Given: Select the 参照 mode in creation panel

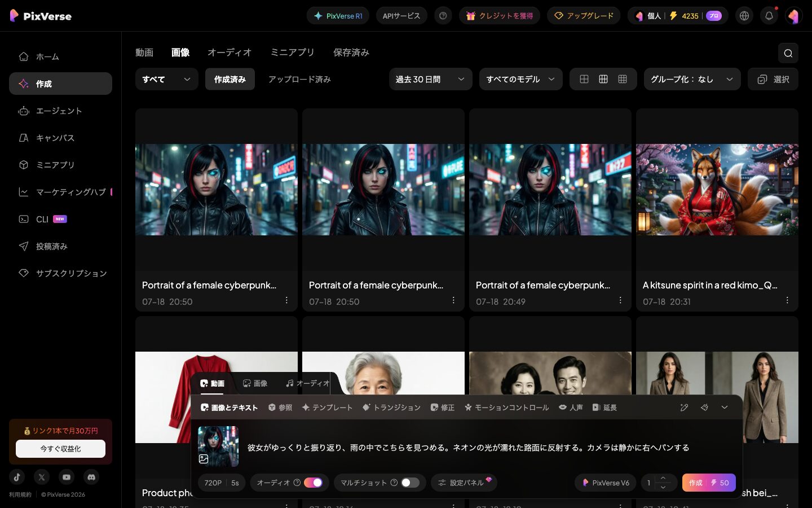Looking at the screenshot, I should coord(280,408).
